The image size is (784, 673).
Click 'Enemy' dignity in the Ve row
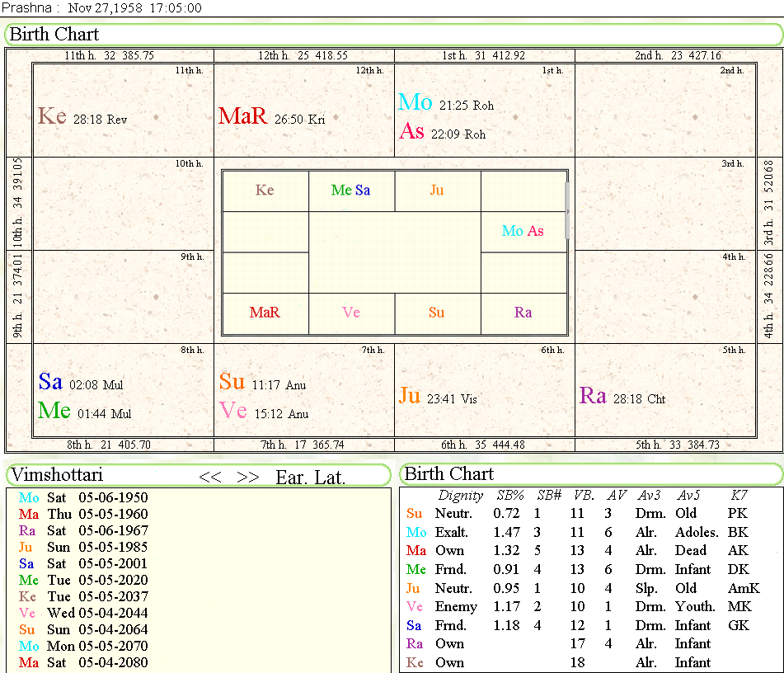click(x=456, y=607)
